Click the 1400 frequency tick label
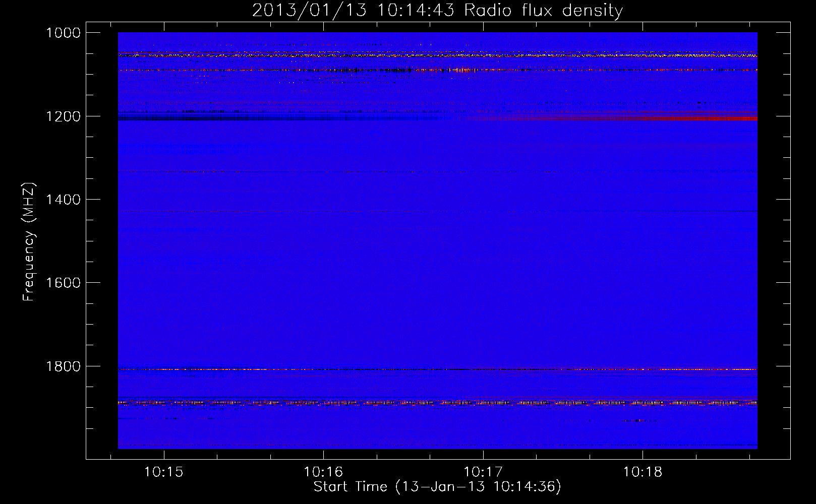This screenshot has height=504, width=816. coord(63,200)
